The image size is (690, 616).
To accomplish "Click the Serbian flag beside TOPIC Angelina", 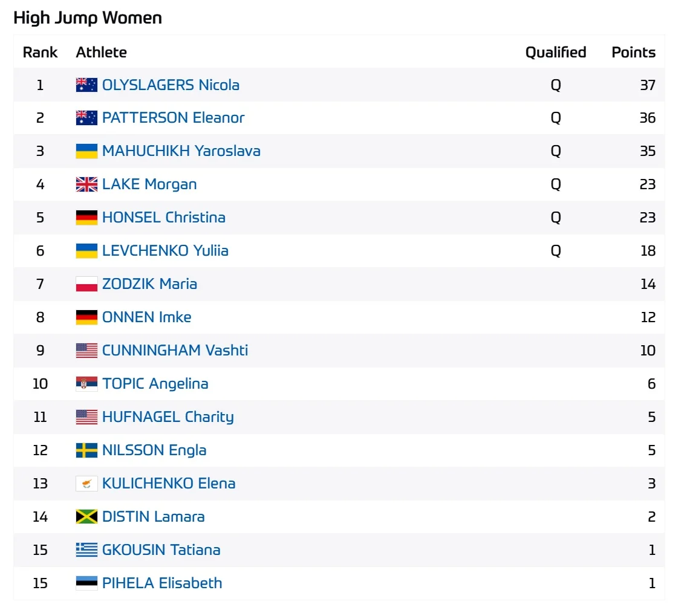I will pos(86,384).
